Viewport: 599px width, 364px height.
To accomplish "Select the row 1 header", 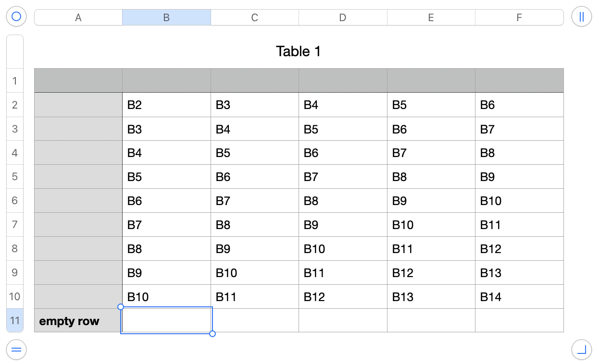I will click(x=15, y=81).
